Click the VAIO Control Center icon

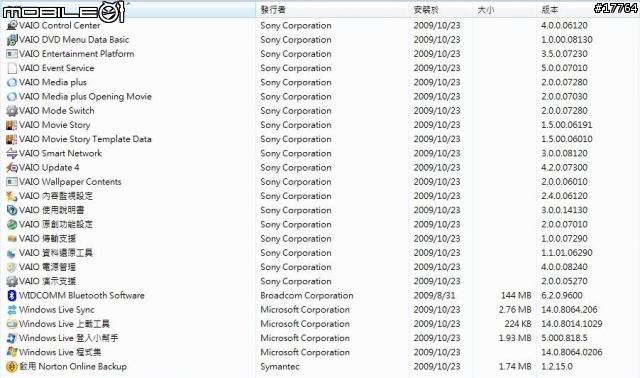tap(12, 25)
